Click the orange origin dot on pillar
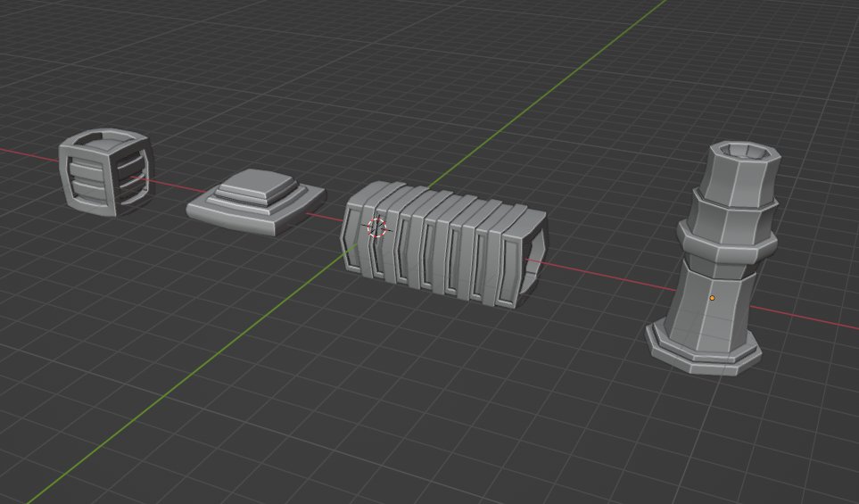Viewport: 859px width, 504px height. pos(712,298)
